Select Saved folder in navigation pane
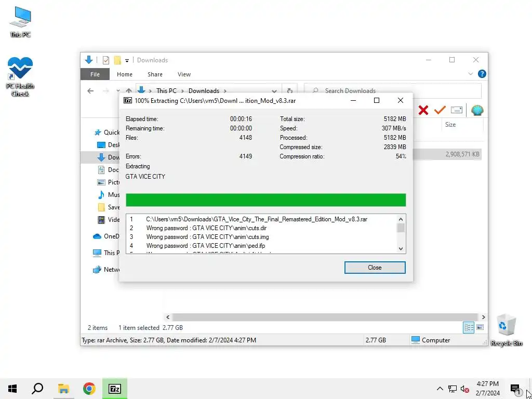 click(x=108, y=207)
